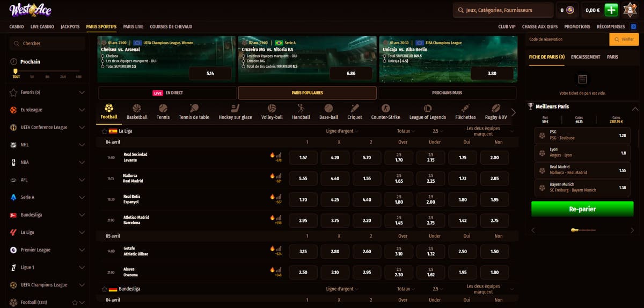Select the Basketball sport icon
Viewport: 644px width, 308px height.
[x=137, y=108]
